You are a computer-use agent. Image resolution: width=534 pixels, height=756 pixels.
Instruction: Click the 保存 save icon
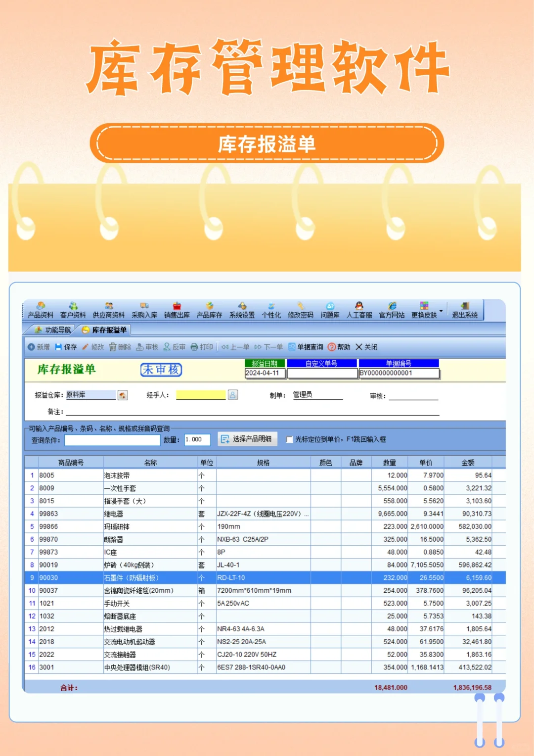click(67, 347)
